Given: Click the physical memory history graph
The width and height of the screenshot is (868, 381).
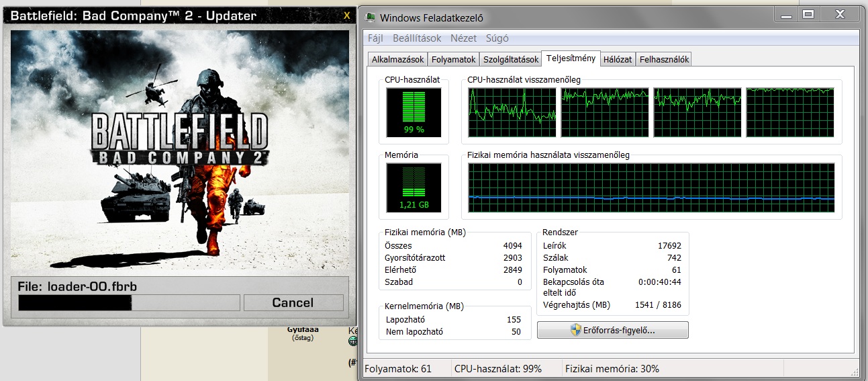Looking at the screenshot, I should click(651, 187).
